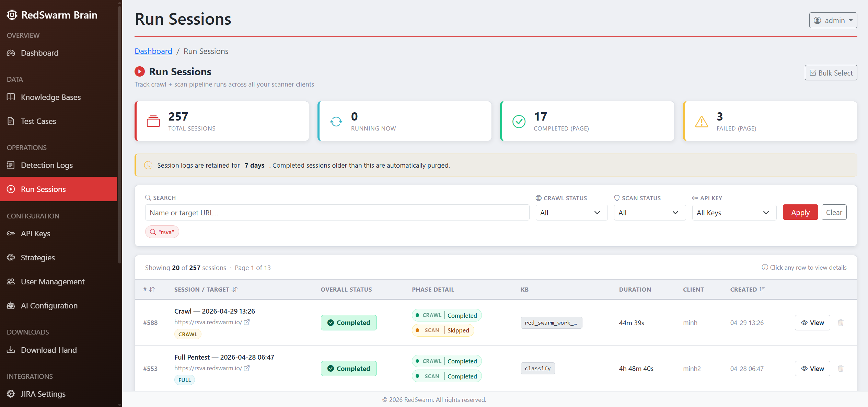The width and height of the screenshot is (868, 407).
Task: Click the API Keys key icon
Action: (x=11, y=233)
